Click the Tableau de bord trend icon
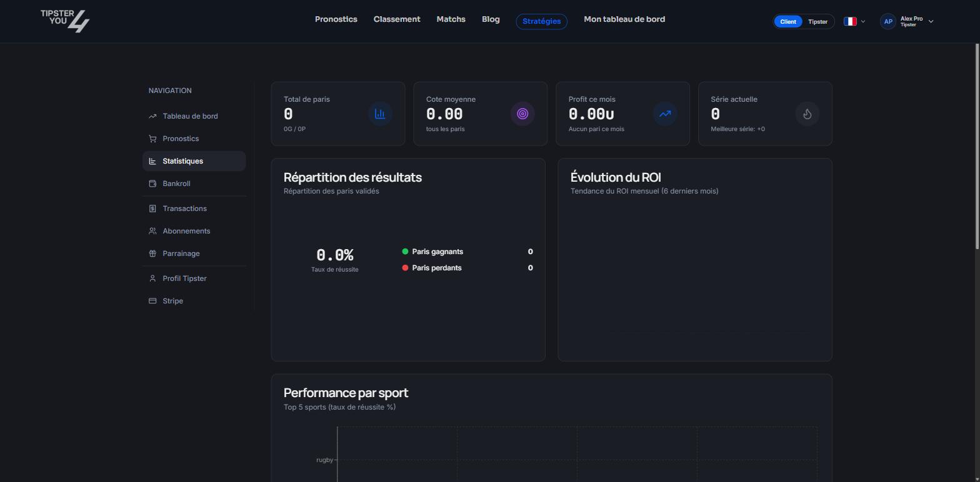 (152, 116)
